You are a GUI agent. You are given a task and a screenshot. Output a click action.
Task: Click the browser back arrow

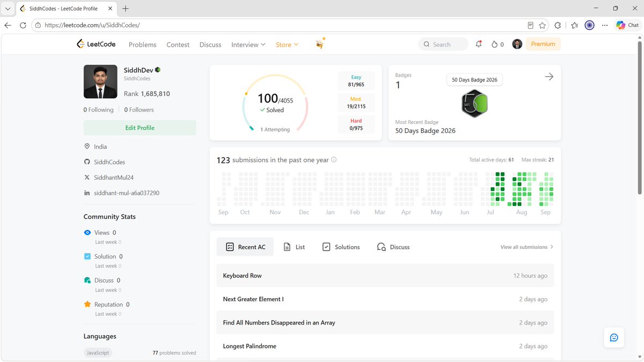click(8, 25)
